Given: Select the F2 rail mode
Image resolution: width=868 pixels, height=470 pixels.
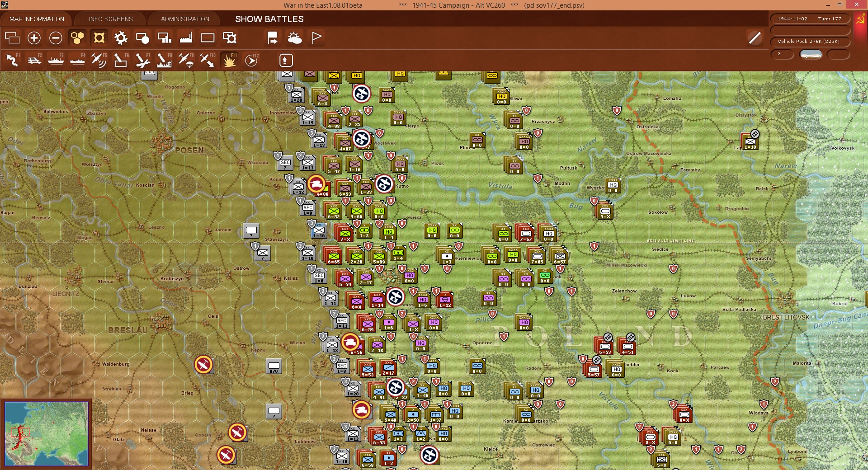Looking at the screenshot, I should click(x=34, y=60).
